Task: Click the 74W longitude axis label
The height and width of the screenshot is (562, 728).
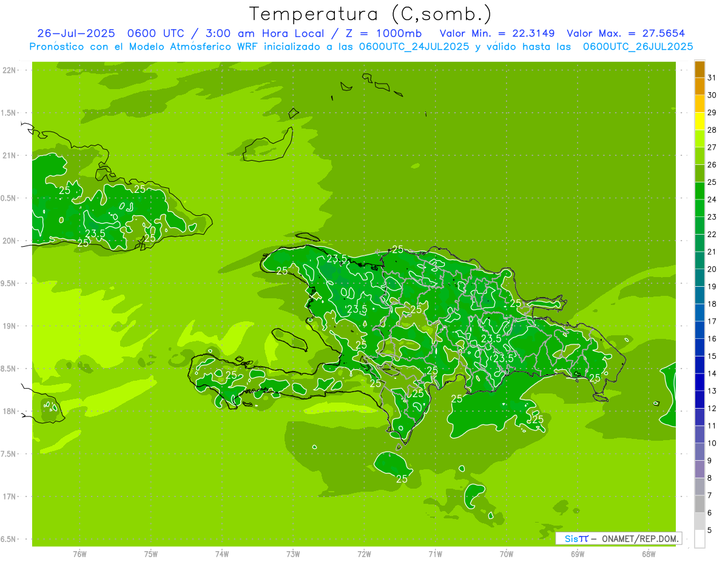Action: 222,554
